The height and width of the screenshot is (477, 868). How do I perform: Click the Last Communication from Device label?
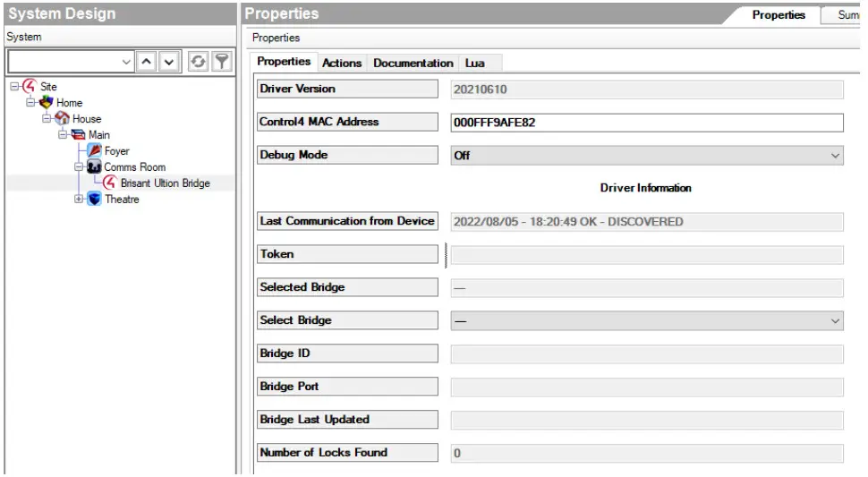click(x=347, y=221)
